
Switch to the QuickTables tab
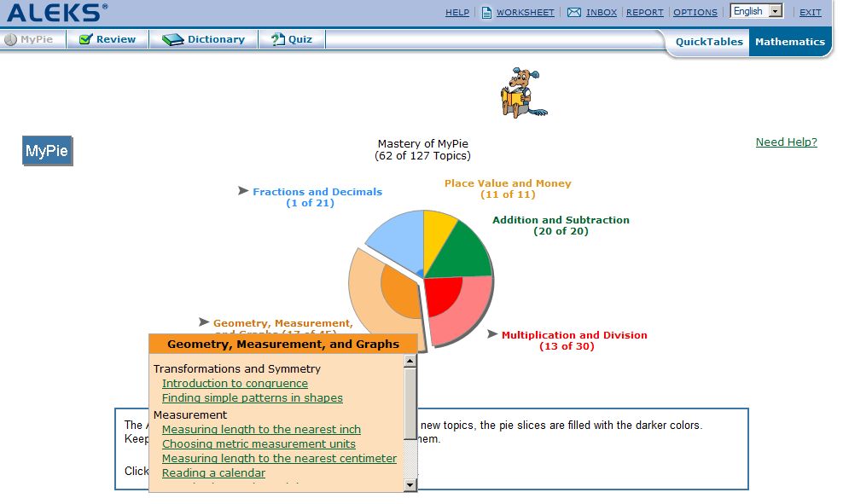[708, 42]
